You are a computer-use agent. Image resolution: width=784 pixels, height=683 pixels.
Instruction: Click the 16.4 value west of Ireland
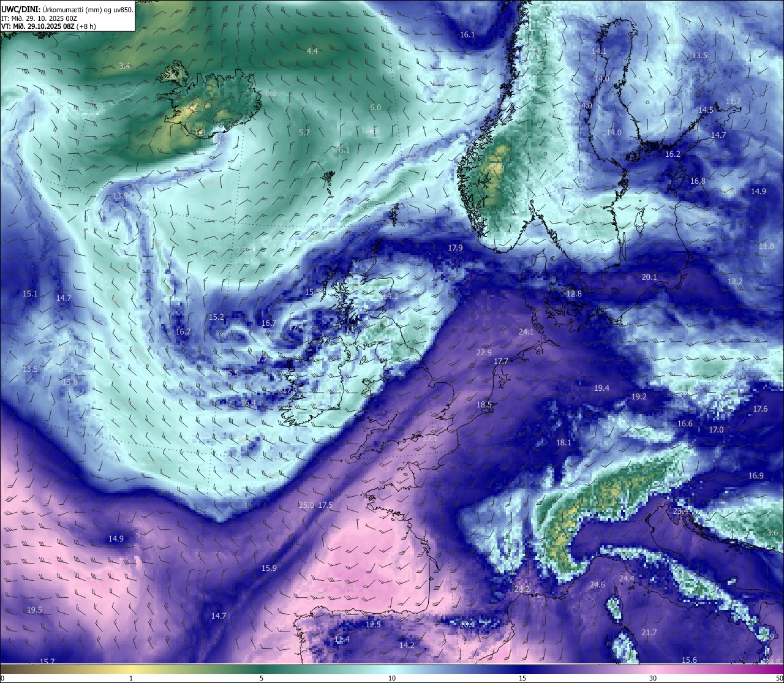point(247,402)
